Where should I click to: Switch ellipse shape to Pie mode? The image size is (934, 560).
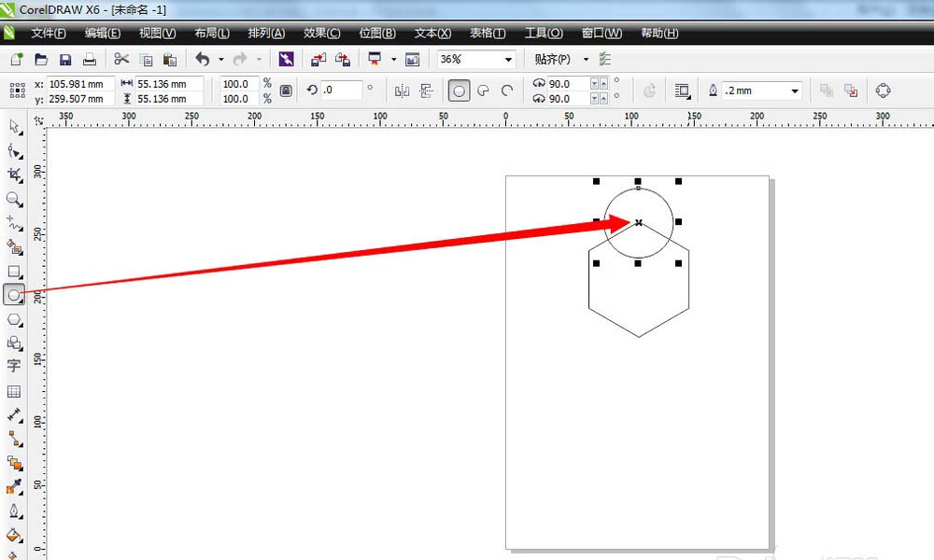pyautogui.click(x=483, y=91)
